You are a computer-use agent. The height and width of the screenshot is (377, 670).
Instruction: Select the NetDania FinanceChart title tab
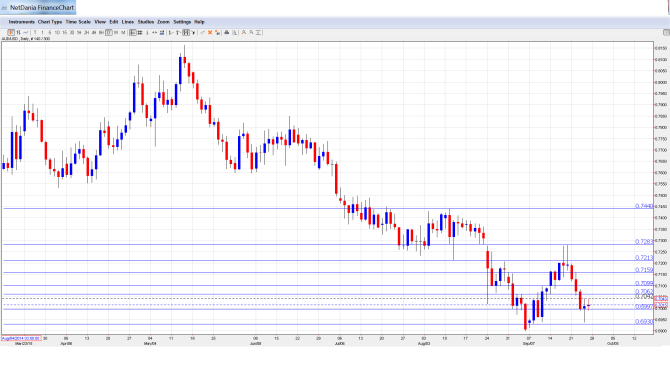(38, 7)
